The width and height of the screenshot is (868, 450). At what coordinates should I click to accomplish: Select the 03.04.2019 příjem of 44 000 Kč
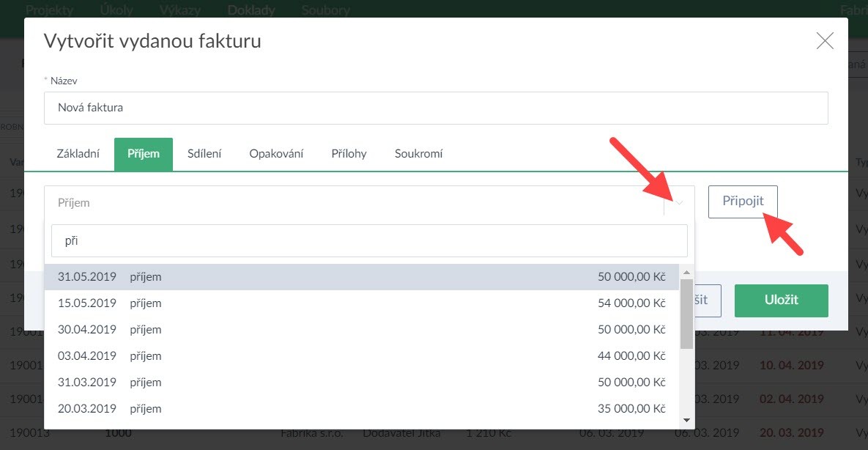(361, 356)
